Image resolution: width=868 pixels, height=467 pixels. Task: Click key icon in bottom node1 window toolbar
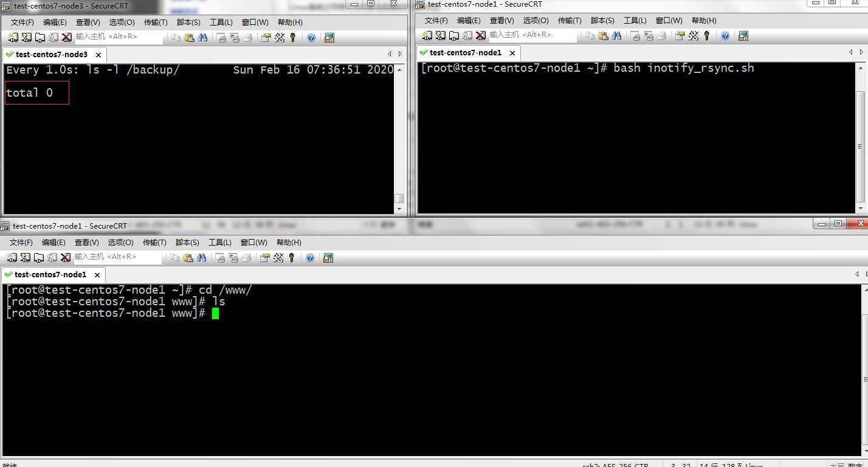click(292, 258)
